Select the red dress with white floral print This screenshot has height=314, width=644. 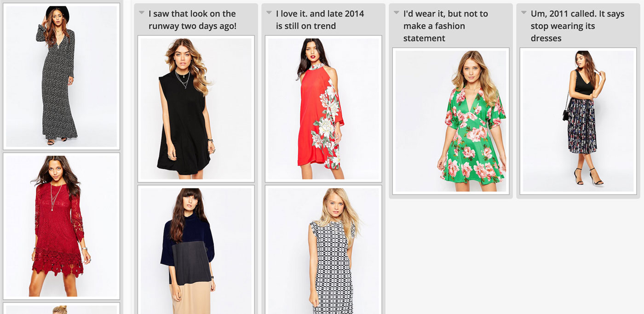point(323,108)
